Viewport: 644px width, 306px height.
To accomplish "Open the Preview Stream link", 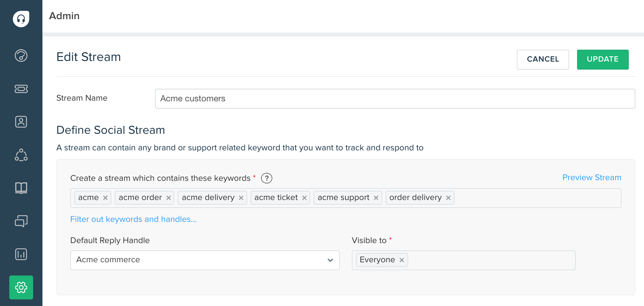I will pos(592,178).
